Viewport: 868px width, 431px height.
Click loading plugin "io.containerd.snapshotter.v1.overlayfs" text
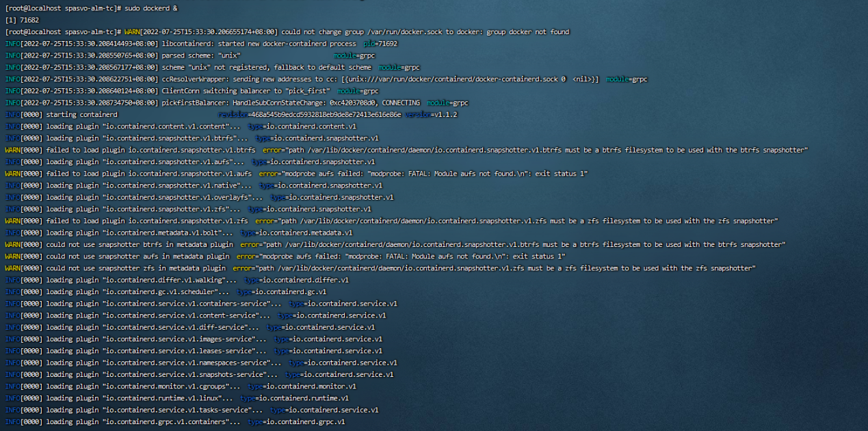click(154, 197)
